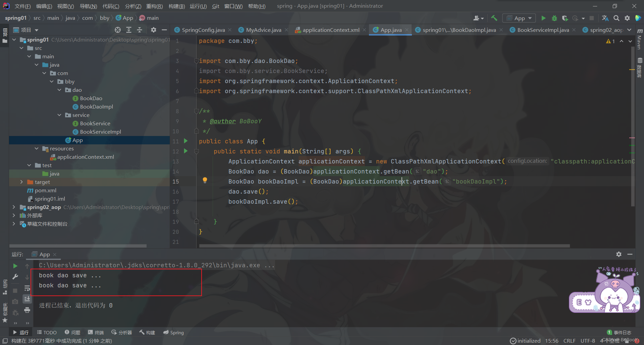Open the Spring tool window button
Image resolution: width=644 pixels, height=345 pixels.
click(x=173, y=332)
